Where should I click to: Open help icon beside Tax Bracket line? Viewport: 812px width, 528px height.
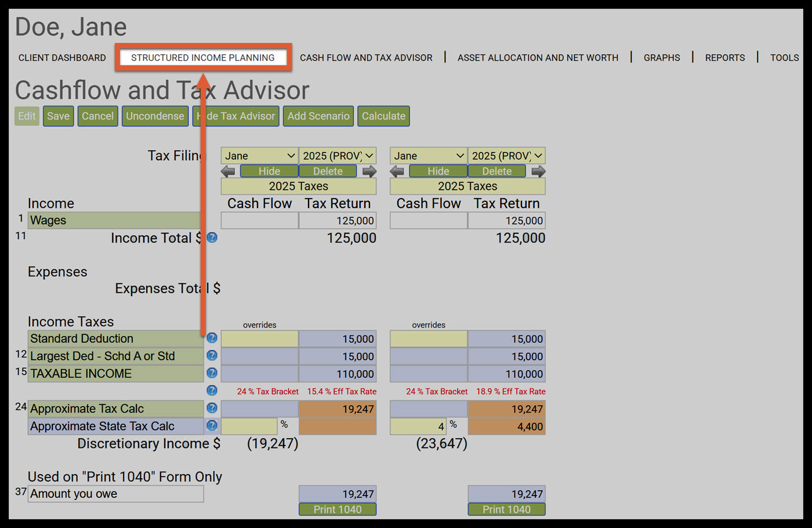[212, 390]
